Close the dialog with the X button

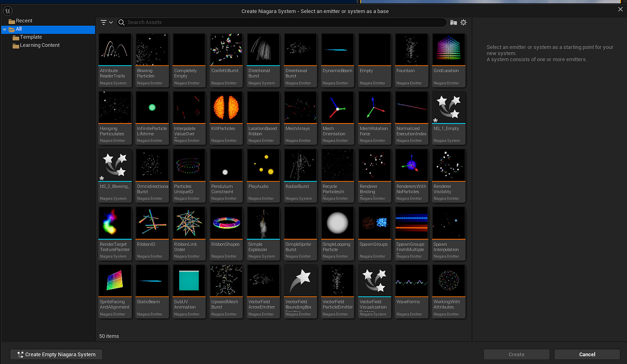(x=621, y=9)
